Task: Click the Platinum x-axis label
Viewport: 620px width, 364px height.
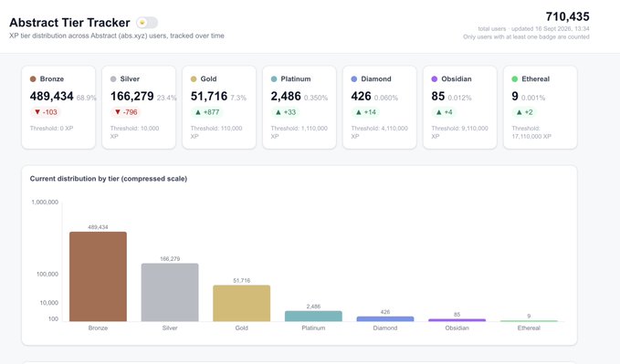Action: click(x=313, y=328)
